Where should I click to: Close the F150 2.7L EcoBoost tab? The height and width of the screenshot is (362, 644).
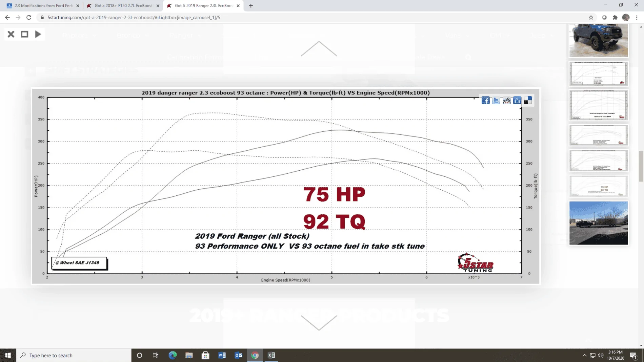click(x=158, y=6)
